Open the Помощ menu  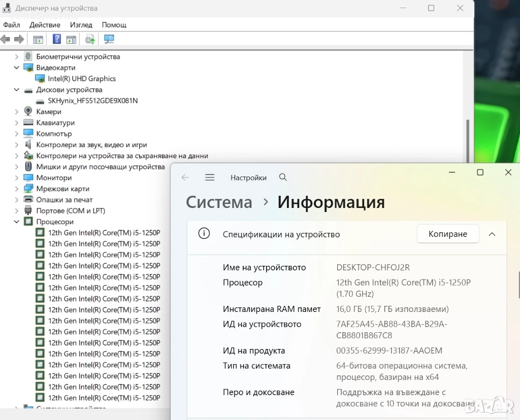[x=114, y=25]
